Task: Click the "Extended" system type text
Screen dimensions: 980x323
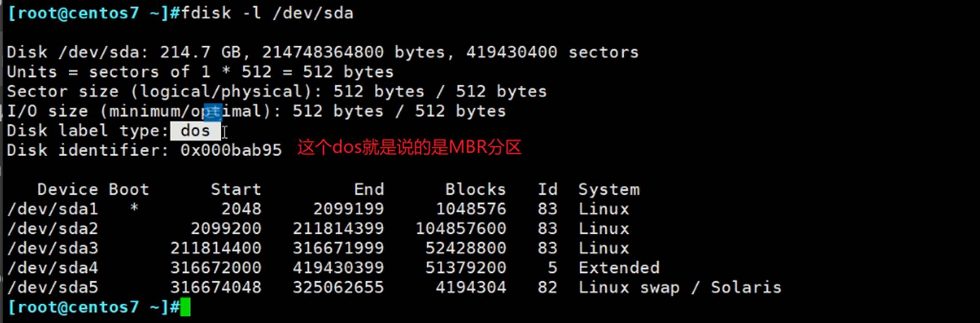Action: (618, 268)
